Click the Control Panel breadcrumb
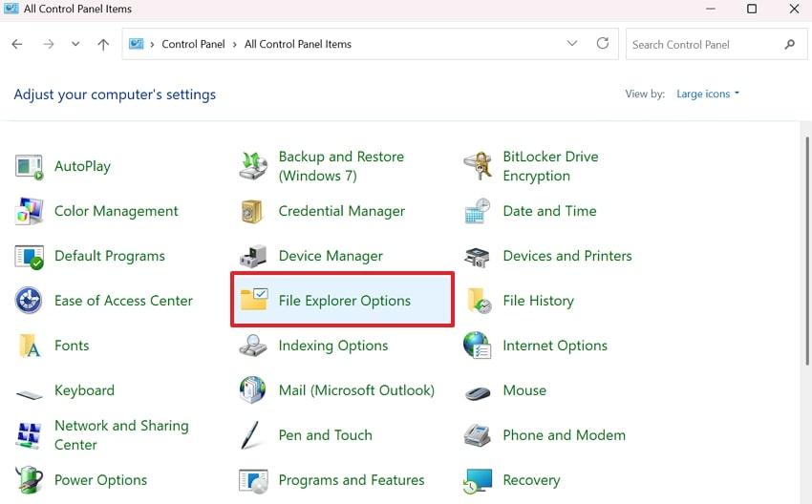This screenshot has height=504, width=812. coord(193,44)
